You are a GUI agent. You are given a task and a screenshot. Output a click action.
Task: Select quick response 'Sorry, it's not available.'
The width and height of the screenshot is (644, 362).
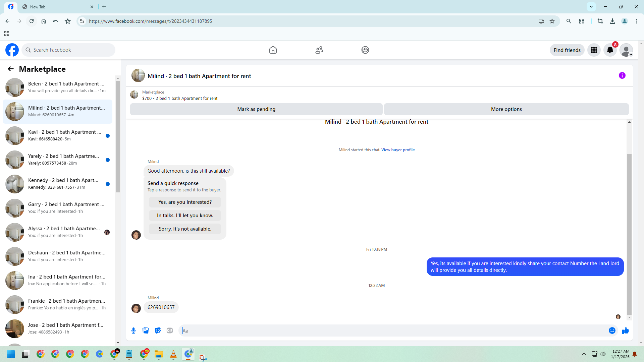click(x=185, y=229)
